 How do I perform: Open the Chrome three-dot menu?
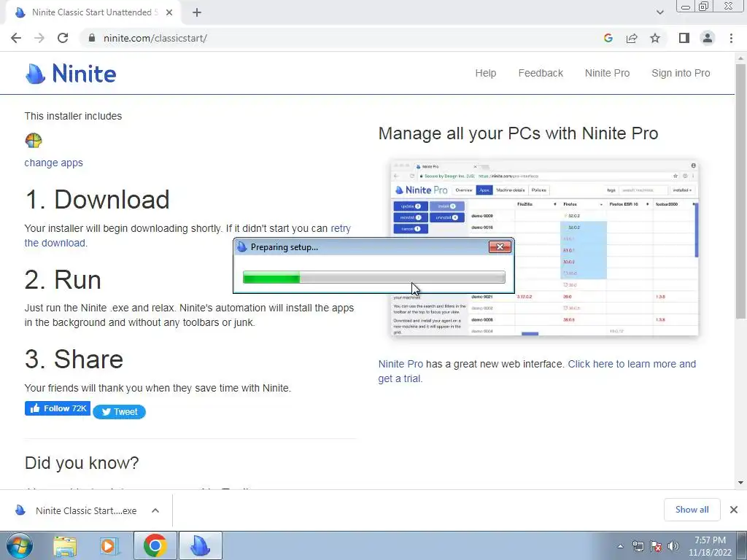731,38
